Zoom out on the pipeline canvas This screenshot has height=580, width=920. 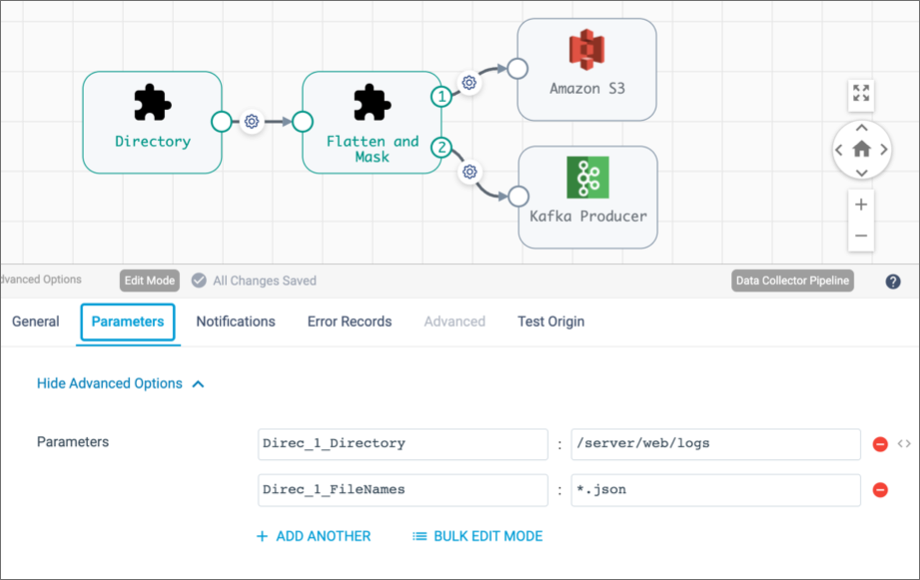coord(861,236)
